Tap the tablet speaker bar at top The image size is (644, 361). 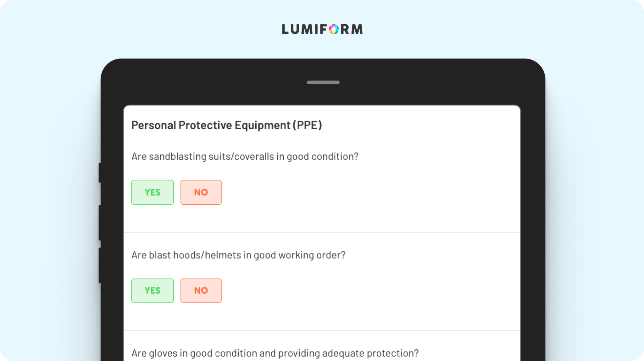click(323, 82)
